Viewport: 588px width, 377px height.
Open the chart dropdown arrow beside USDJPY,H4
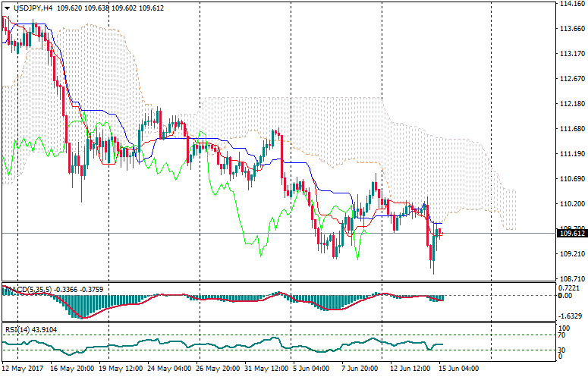point(8,8)
